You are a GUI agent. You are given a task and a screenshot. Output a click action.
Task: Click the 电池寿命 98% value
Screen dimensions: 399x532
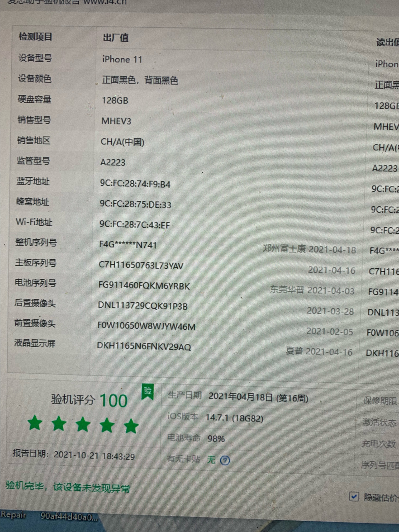(x=216, y=439)
